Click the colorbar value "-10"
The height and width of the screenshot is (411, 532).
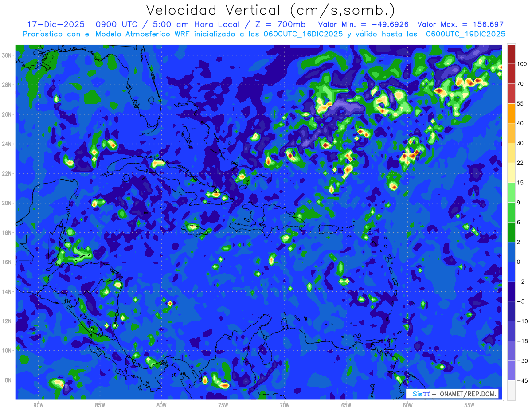click(x=522, y=321)
